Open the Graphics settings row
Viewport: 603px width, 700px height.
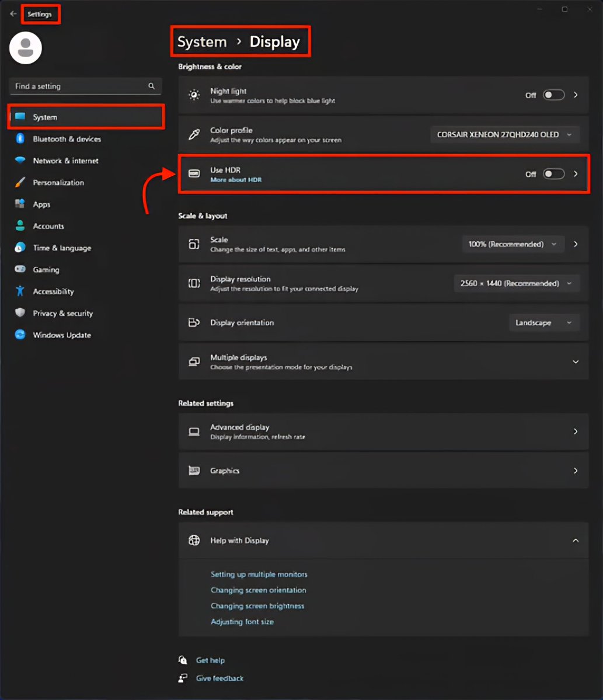(x=384, y=471)
